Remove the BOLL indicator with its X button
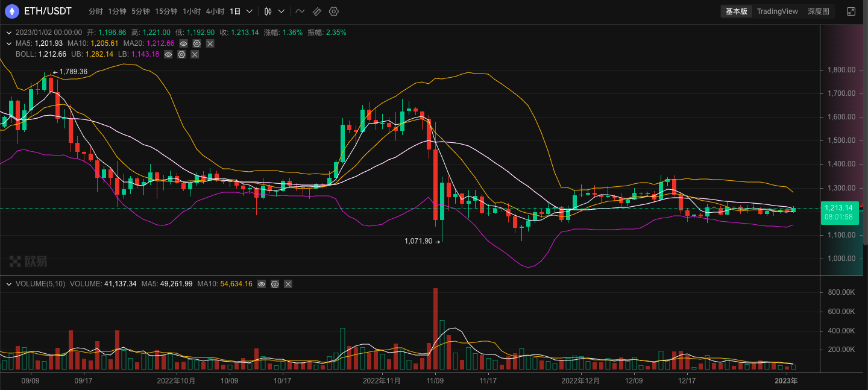Screen dimensions: 868x390 pos(195,54)
